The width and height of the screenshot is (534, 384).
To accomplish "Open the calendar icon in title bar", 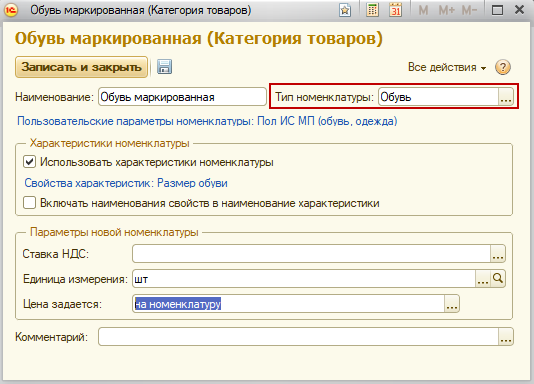I will pyautogui.click(x=395, y=10).
